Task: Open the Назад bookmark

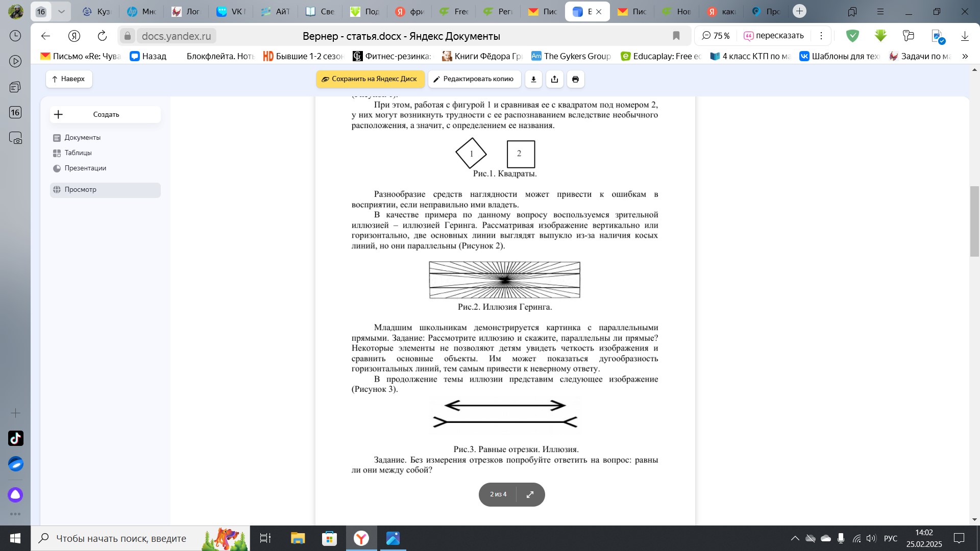Action: [x=148, y=56]
